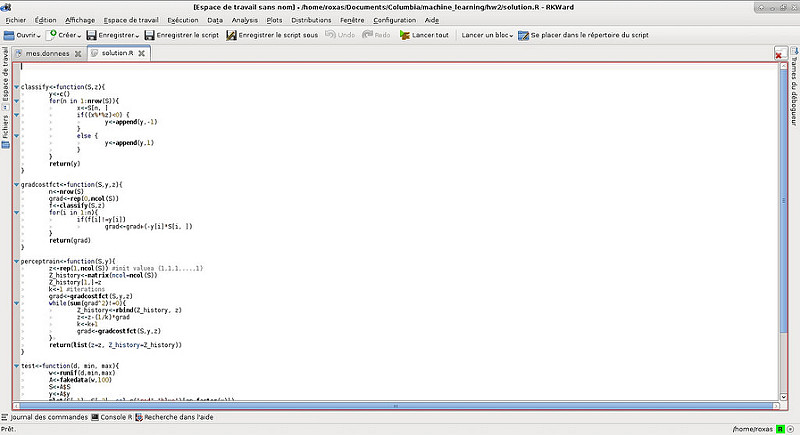Close the mes.donnees tab with its X
The image size is (800, 435).
[x=78, y=54]
